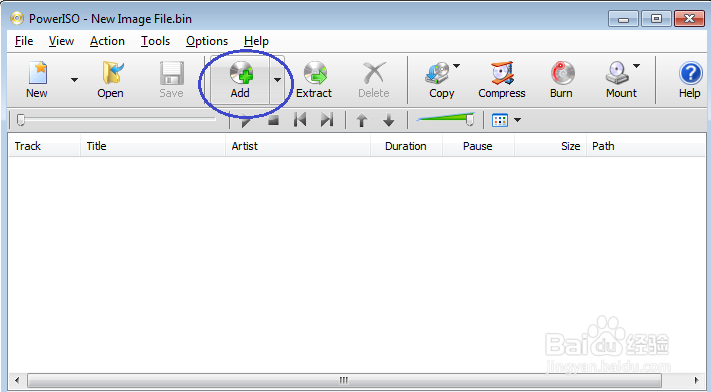Image resolution: width=711 pixels, height=392 pixels.
Task: Click the view mode grid icon
Action: [x=500, y=120]
